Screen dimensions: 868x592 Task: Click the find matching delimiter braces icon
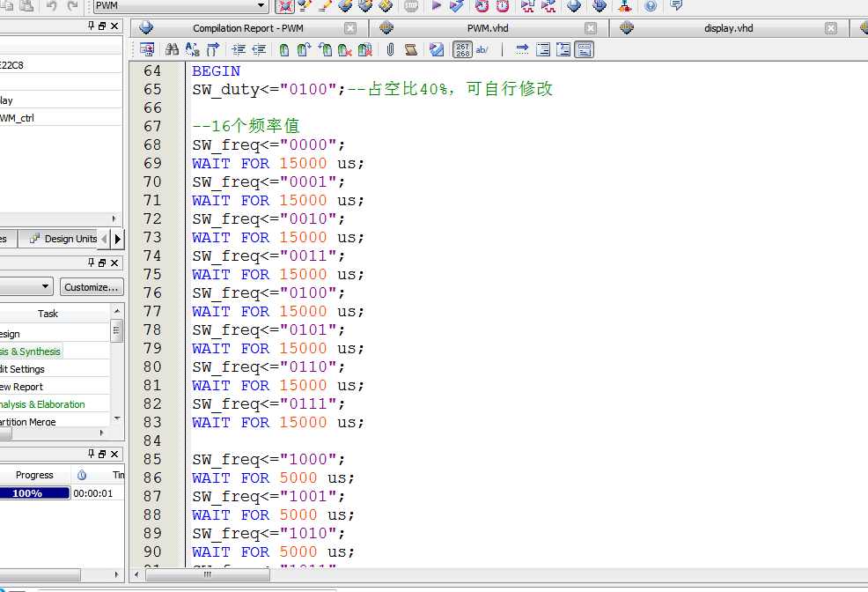[x=212, y=50]
